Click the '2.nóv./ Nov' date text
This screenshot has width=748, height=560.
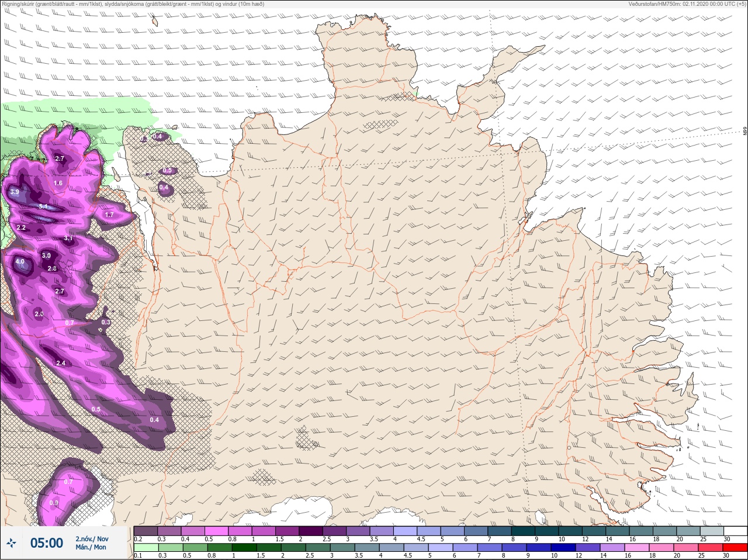[x=92, y=539]
